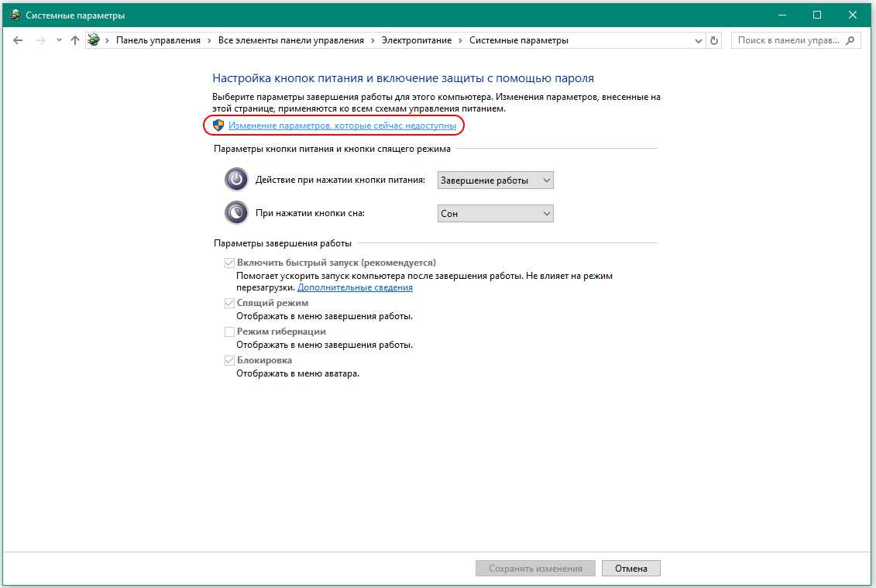876x588 pixels.
Task: Open 'Изменение параметров, которые сейчас недоступны' link
Action: 342,126
